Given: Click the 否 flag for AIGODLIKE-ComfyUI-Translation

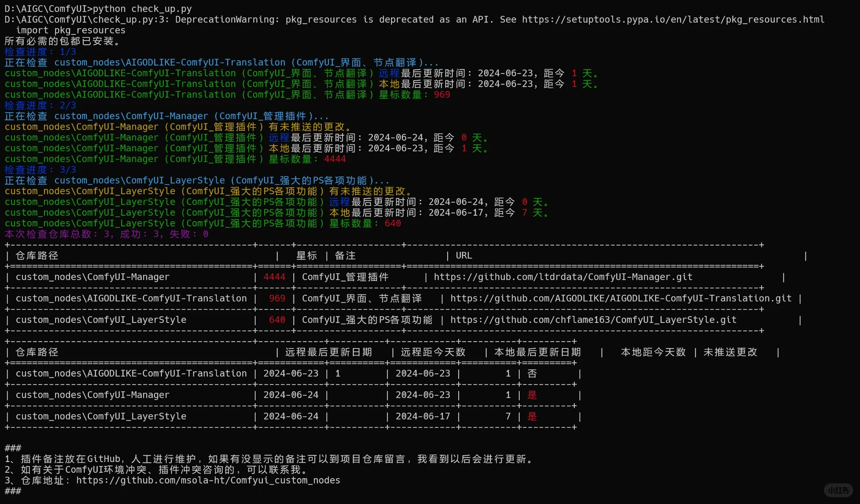Looking at the screenshot, I should click(x=531, y=373).
